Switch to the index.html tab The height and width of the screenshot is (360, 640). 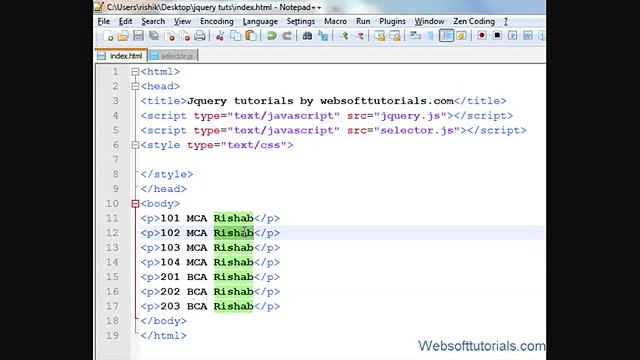point(121,56)
